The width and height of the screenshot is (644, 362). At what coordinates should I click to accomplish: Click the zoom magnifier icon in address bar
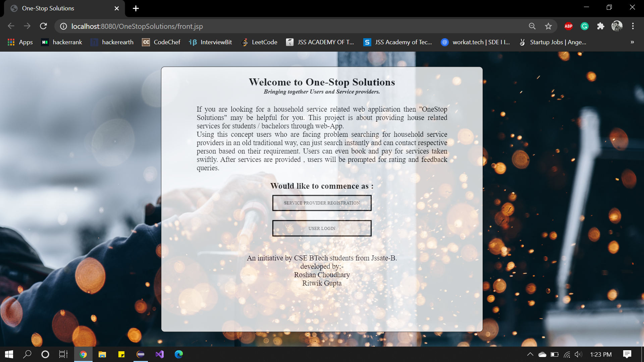click(x=532, y=26)
